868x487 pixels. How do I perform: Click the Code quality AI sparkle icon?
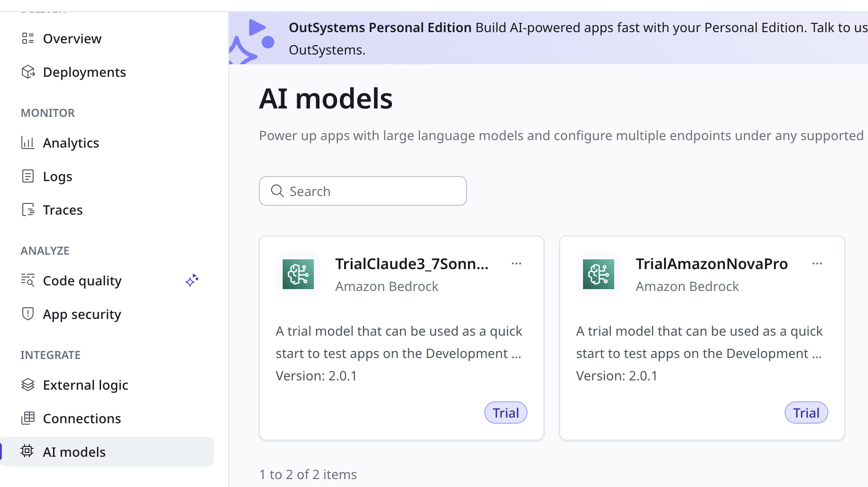pyautogui.click(x=192, y=280)
